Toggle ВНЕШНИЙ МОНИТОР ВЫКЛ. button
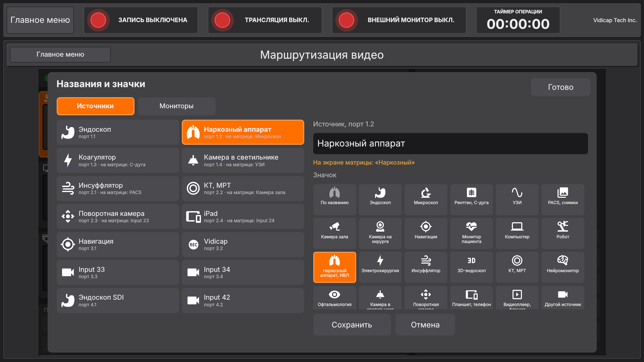The width and height of the screenshot is (644, 362). click(399, 20)
